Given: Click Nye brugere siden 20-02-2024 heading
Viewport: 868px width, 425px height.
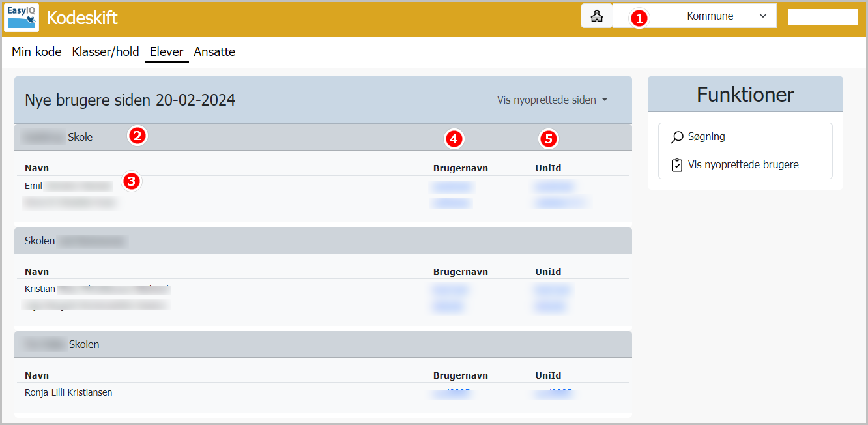Looking at the screenshot, I should (x=130, y=100).
